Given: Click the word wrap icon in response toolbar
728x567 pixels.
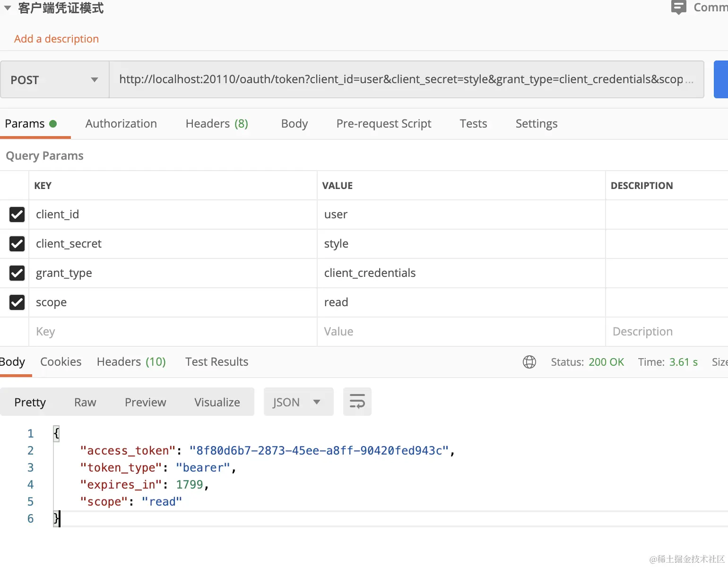Looking at the screenshot, I should (357, 402).
